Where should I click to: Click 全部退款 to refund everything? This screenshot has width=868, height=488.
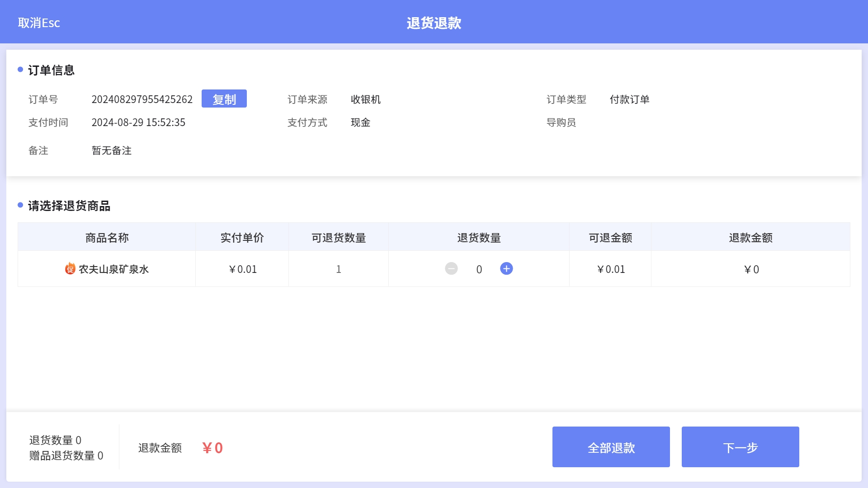click(611, 447)
